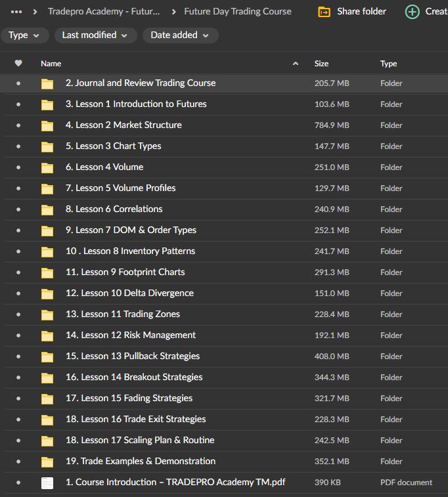This screenshot has width=448, height=497.
Task: Open Lesson 15 Fading Strategies folder
Action: coord(129,399)
